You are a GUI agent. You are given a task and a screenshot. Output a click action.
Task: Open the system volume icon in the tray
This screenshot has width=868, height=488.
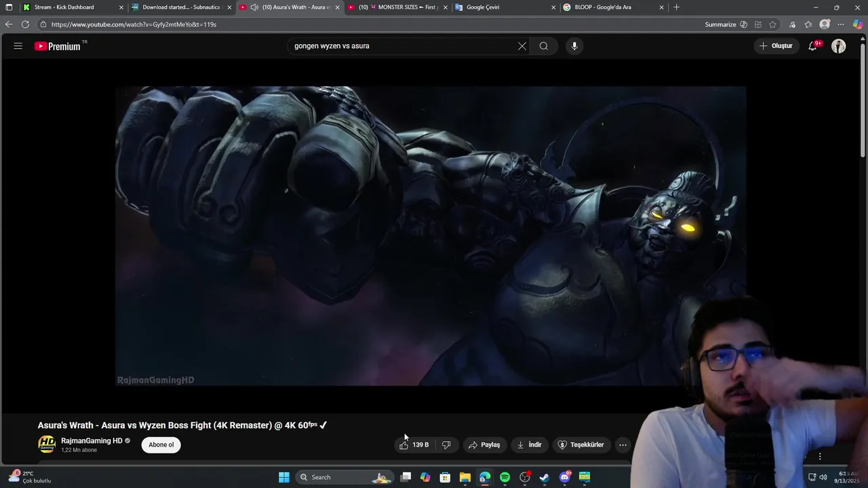point(823,477)
